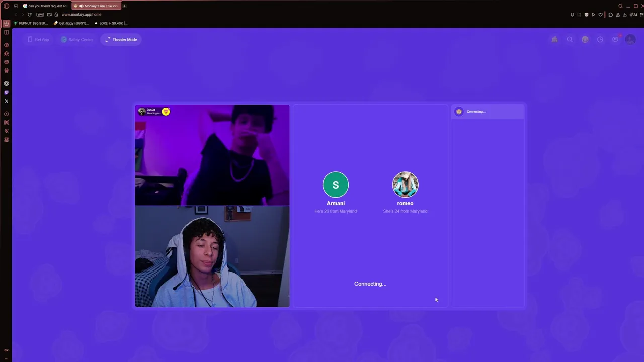Click the AI button in browser toolbar

pyautogui.click(x=633, y=15)
